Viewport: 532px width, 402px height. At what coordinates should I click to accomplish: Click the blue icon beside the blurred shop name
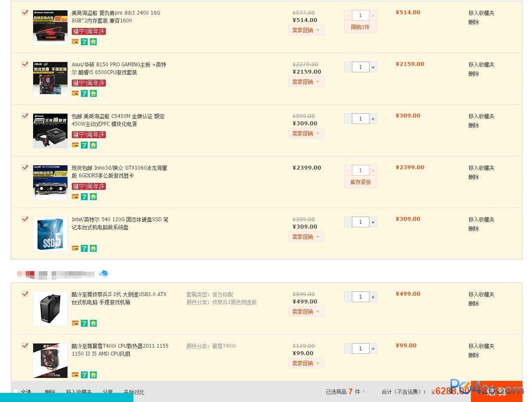pos(104,273)
